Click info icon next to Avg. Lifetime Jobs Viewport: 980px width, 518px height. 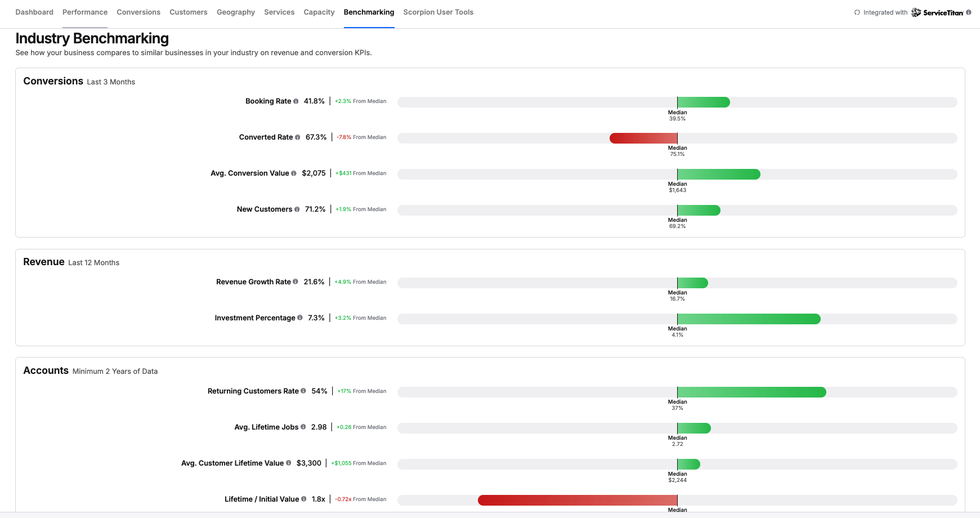tap(303, 427)
